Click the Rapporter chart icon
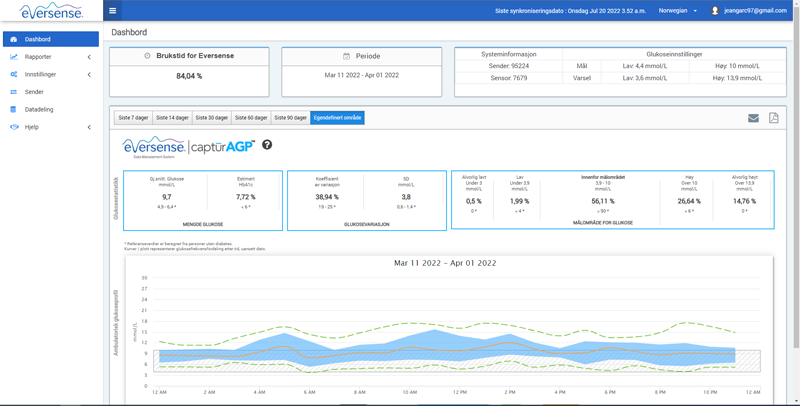 [14, 57]
